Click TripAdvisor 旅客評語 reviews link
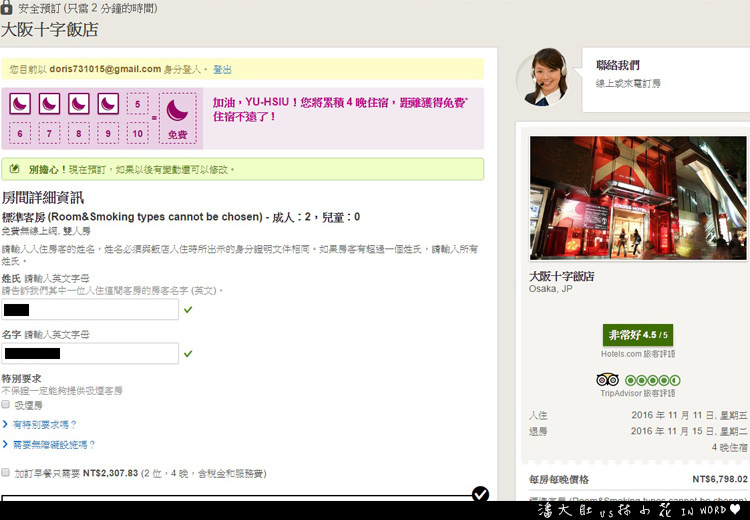 click(638, 393)
